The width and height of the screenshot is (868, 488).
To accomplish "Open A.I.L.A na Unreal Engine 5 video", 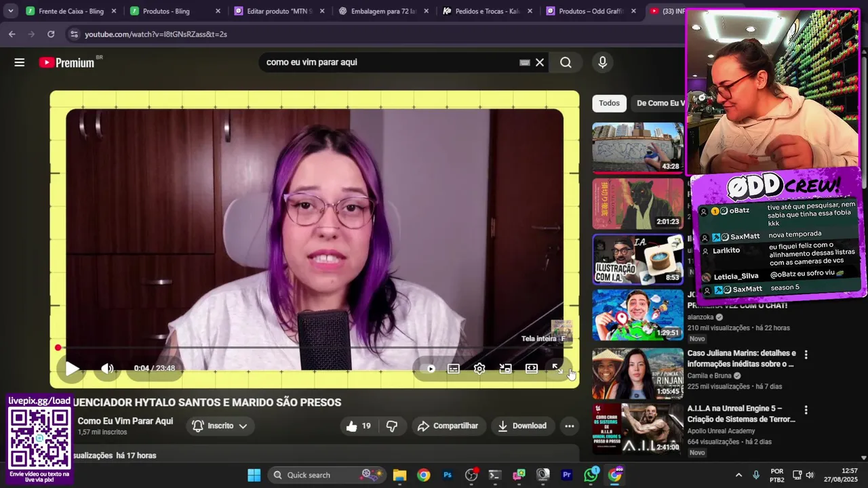I will tap(741, 414).
